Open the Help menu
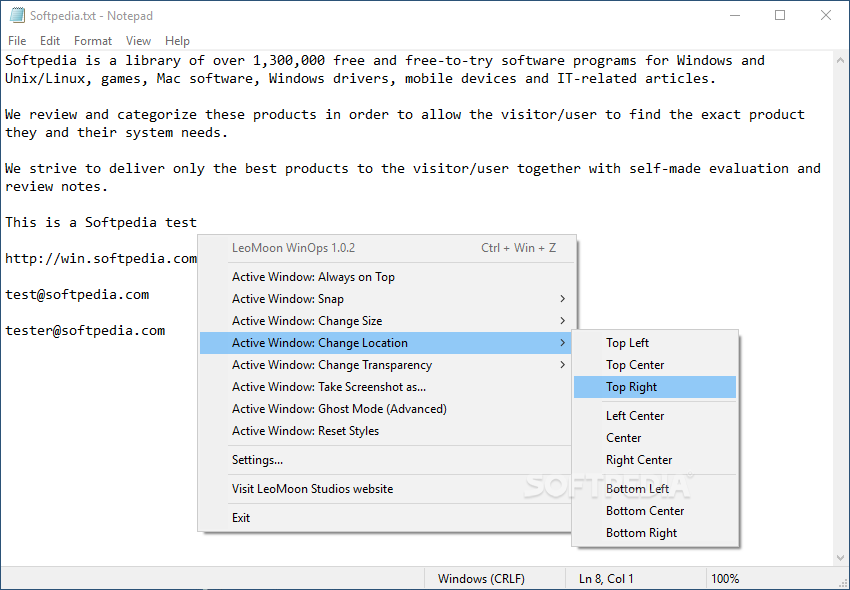The image size is (850, 590). click(177, 41)
